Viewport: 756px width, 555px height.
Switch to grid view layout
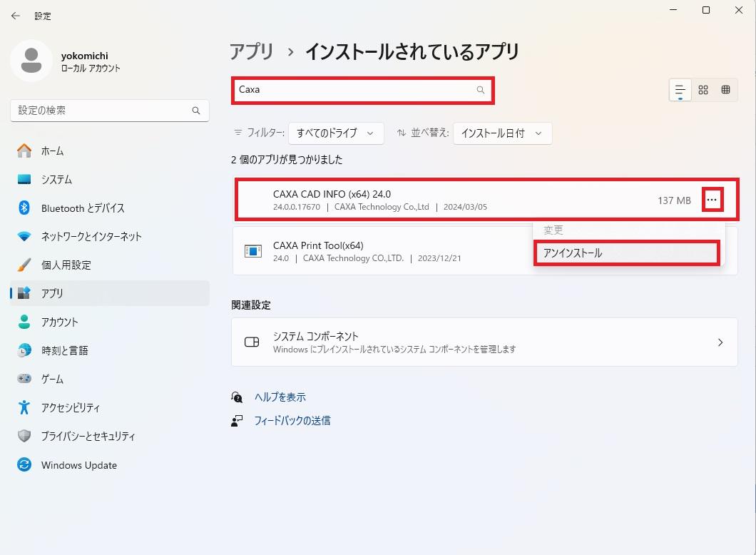click(x=703, y=90)
